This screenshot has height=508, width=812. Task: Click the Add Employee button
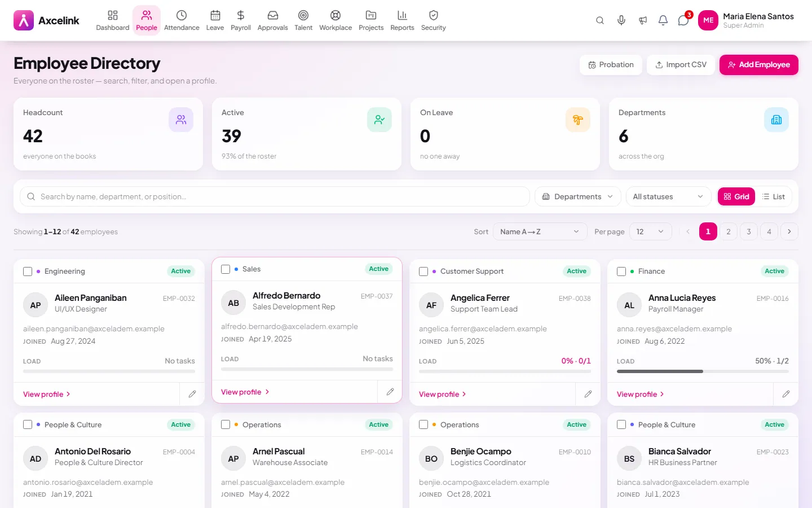pos(759,65)
